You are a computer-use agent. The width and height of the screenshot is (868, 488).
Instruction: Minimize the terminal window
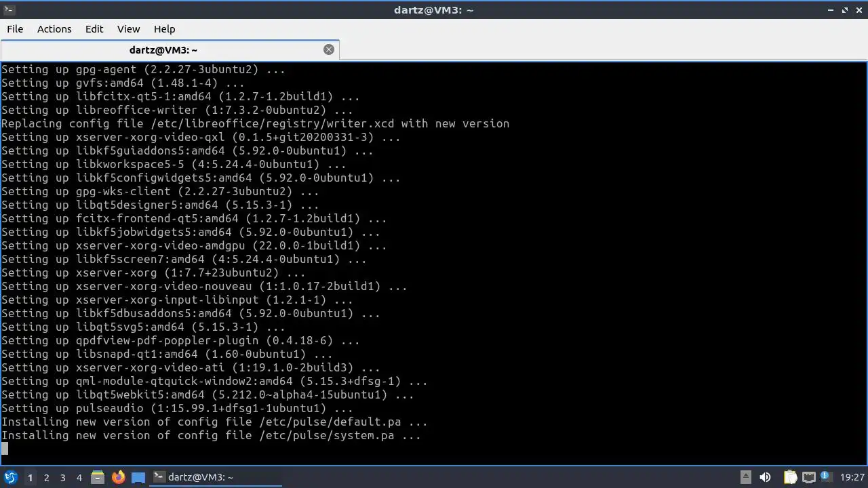click(x=831, y=9)
